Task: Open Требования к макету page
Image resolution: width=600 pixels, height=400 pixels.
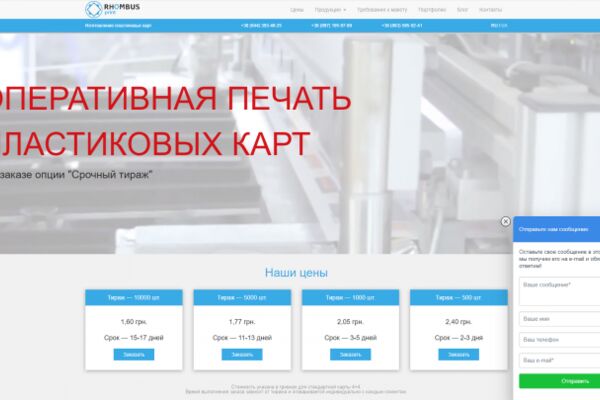Action: click(382, 10)
